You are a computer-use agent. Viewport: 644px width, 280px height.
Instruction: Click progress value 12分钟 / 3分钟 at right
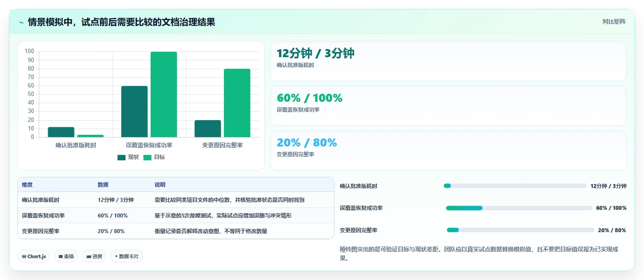608,186
